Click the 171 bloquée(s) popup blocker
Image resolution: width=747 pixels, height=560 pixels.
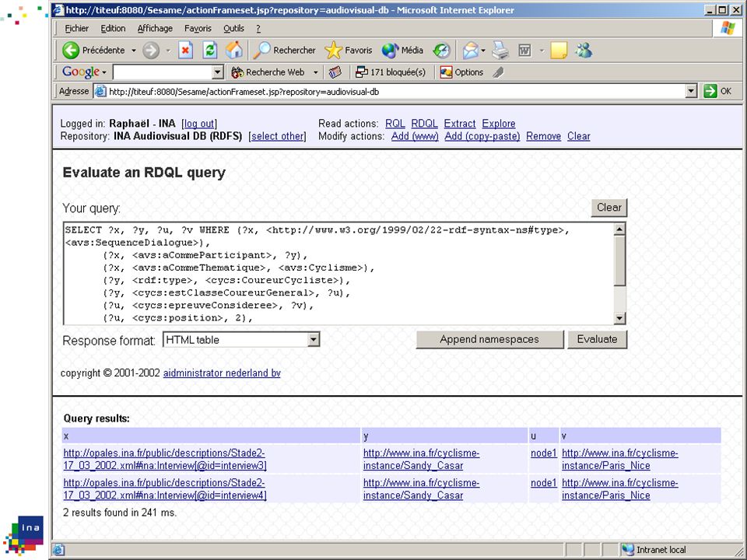[x=391, y=72]
